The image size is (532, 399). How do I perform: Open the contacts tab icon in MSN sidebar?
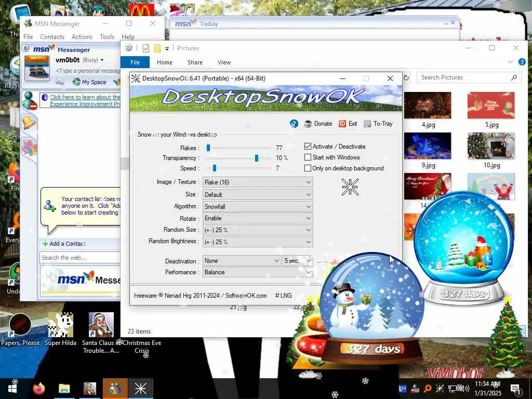[29, 101]
